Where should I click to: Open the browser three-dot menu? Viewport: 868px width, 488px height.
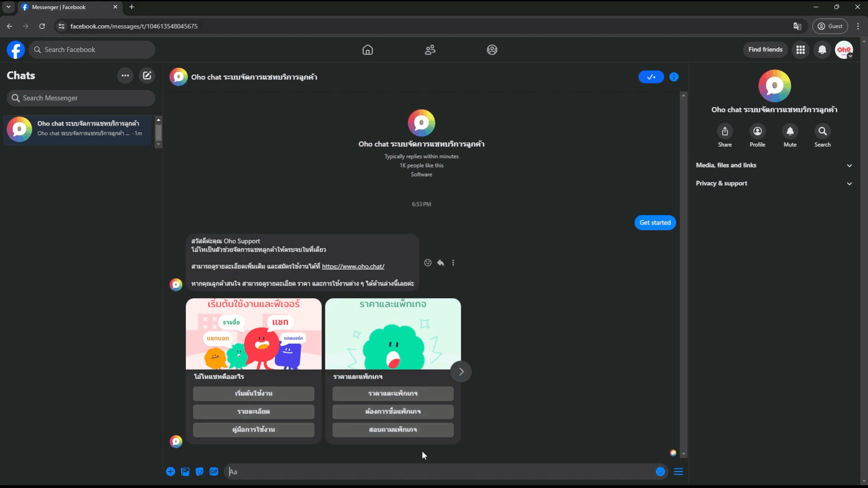click(x=858, y=26)
